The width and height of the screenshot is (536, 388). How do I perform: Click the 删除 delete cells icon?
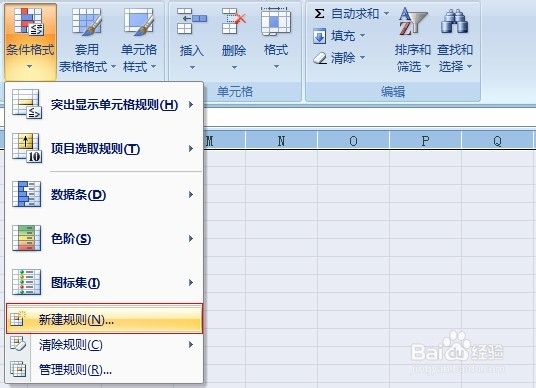coord(234,21)
